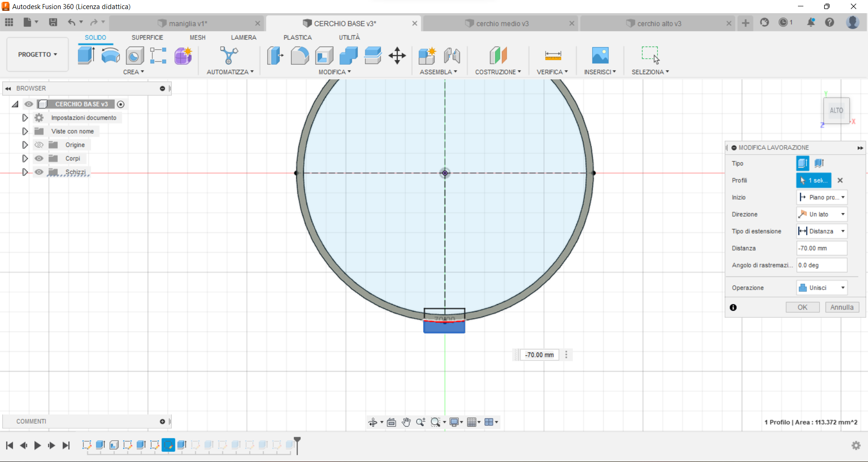
Task: Activate the Sposta/Copia move tool
Action: (x=397, y=55)
